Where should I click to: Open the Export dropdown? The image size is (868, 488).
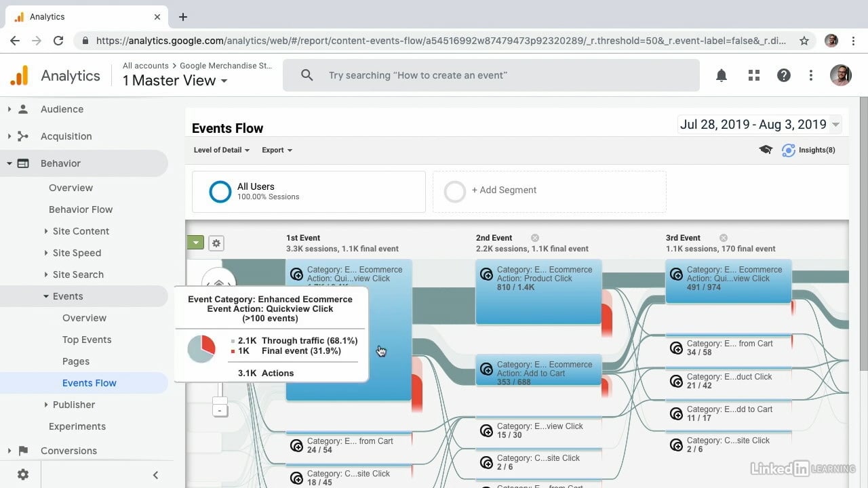tap(277, 150)
